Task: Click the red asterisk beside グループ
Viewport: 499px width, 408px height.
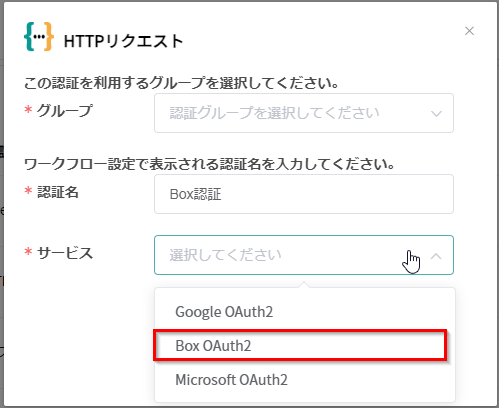Action: (x=28, y=109)
